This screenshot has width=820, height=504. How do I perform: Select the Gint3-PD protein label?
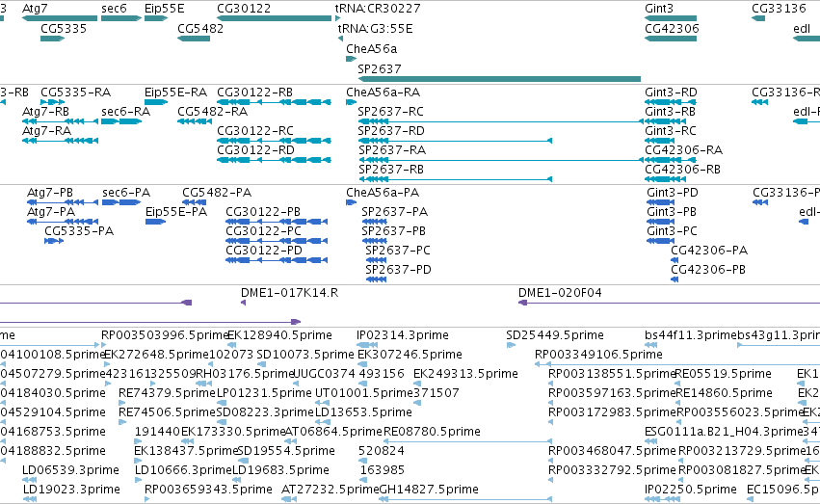673,193
